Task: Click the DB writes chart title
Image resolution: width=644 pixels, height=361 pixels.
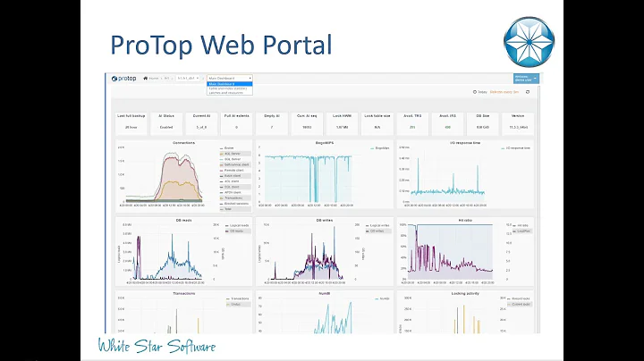Action: pyautogui.click(x=325, y=221)
